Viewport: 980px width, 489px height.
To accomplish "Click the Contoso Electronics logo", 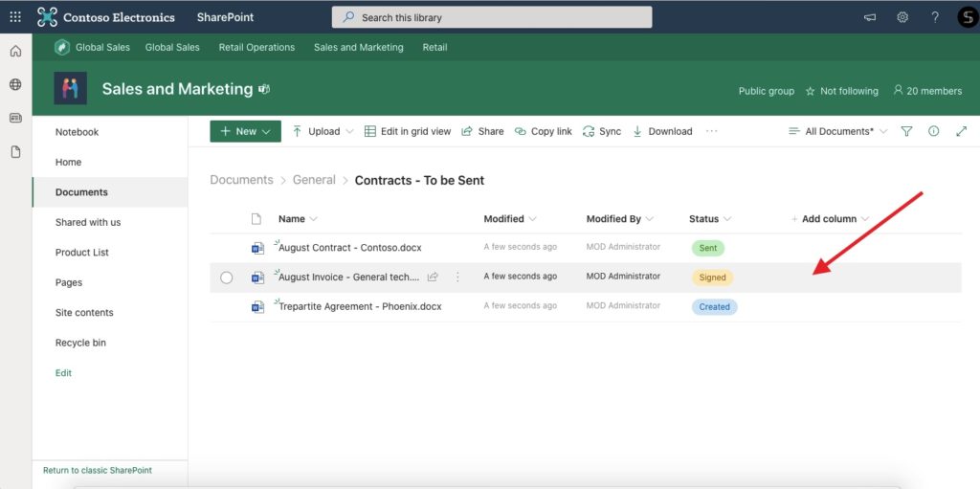I will (47, 17).
